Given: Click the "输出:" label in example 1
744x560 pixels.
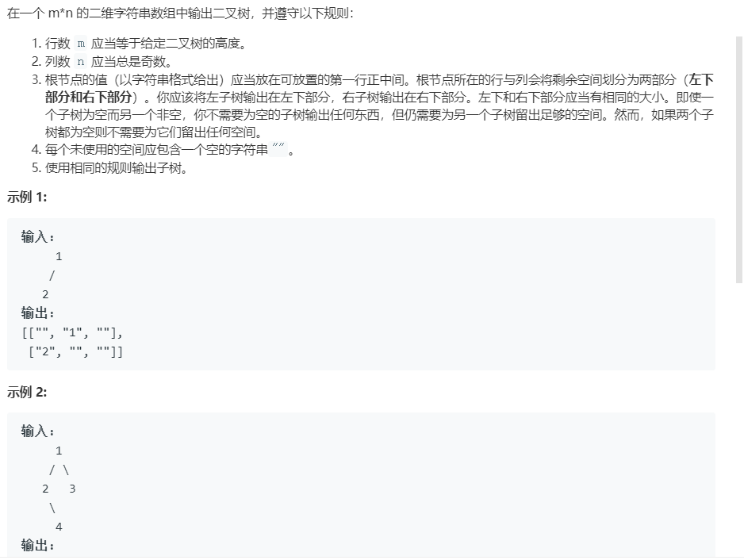Looking at the screenshot, I should pos(38,313).
